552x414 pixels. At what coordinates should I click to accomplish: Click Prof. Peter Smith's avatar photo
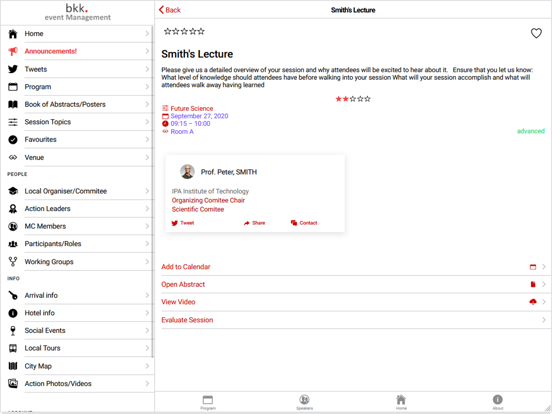pyautogui.click(x=187, y=172)
